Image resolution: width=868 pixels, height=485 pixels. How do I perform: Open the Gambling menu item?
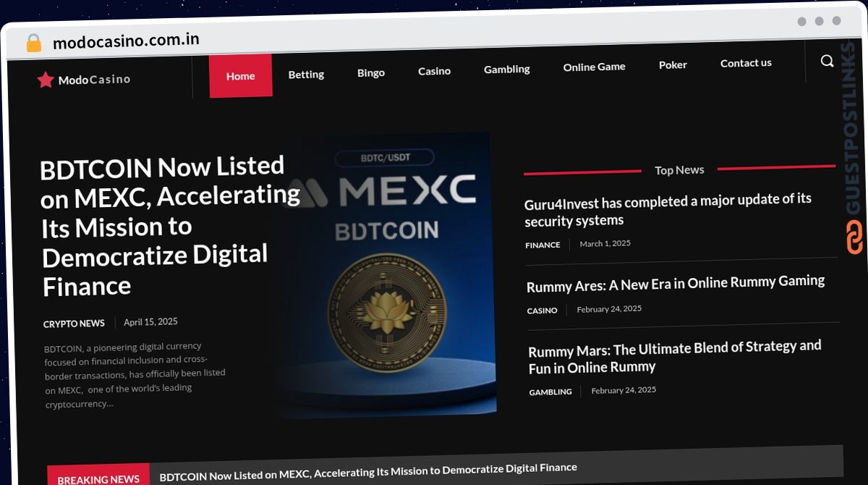[x=507, y=69]
